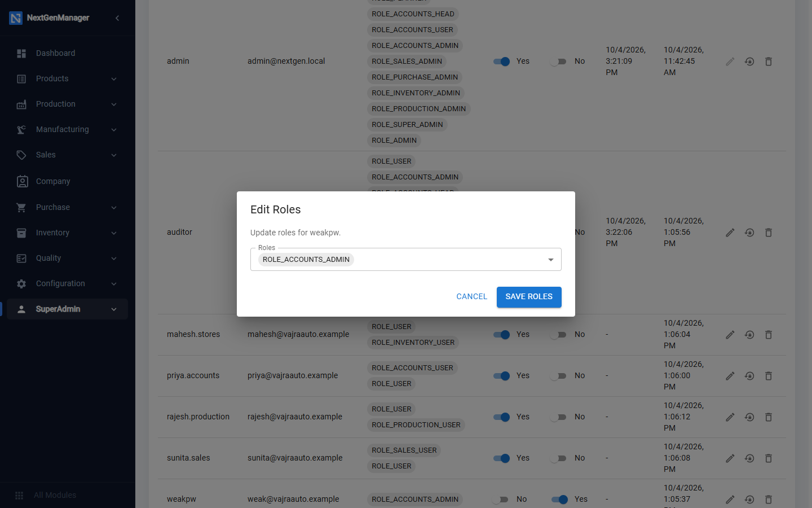812x508 pixels.
Task: Click ROLE_ACCOUNTS_ADMIN chip in Roles field
Action: coord(306,260)
